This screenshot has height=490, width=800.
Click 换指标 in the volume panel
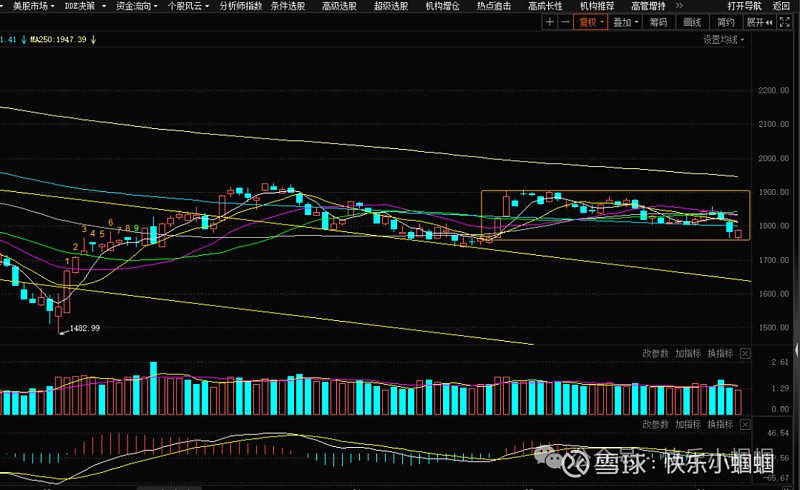pyautogui.click(x=720, y=353)
